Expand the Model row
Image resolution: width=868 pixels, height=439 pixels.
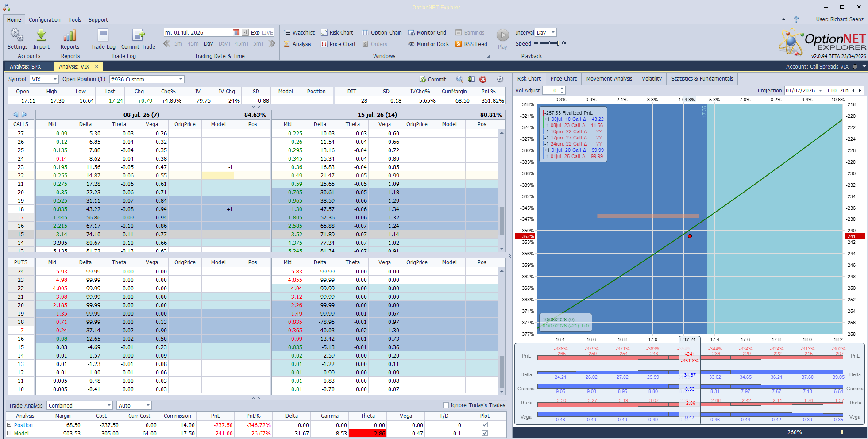(9, 433)
